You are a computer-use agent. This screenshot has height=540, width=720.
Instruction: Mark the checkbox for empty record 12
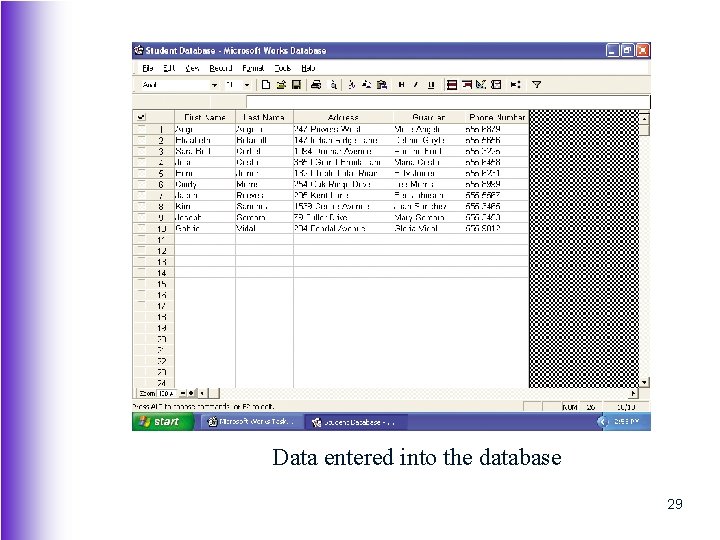click(141, 251)
